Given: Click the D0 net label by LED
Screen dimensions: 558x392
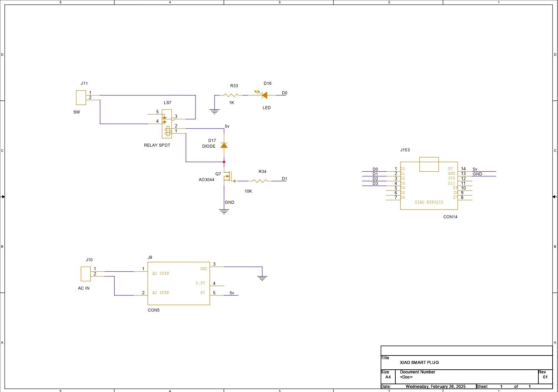Looking at the screenshot, I should 284,93.
